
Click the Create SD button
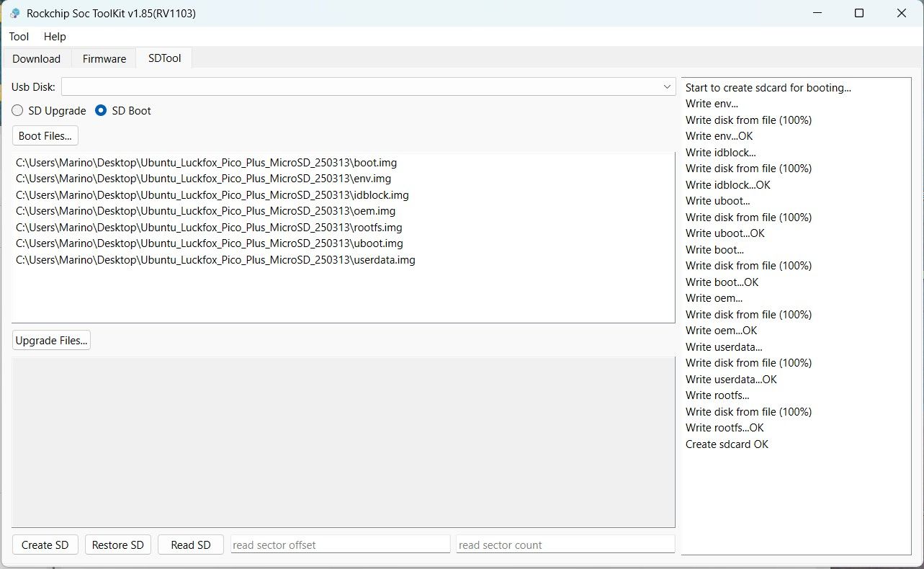[x=45, y=545]
